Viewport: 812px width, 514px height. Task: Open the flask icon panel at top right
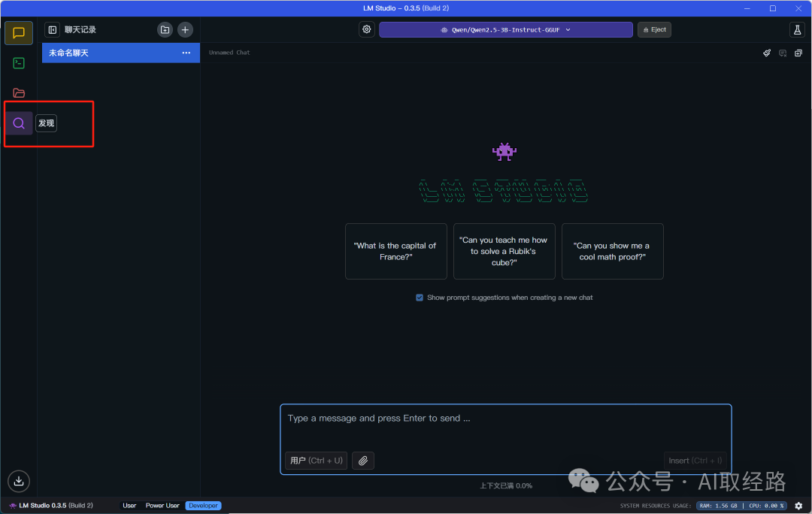(x=797, y=29)
